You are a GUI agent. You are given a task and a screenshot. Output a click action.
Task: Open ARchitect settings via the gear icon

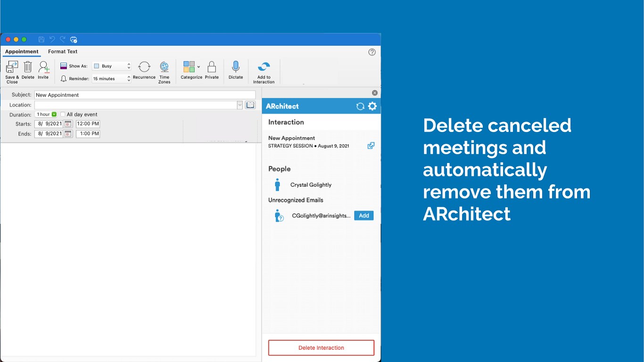[372, 106]
